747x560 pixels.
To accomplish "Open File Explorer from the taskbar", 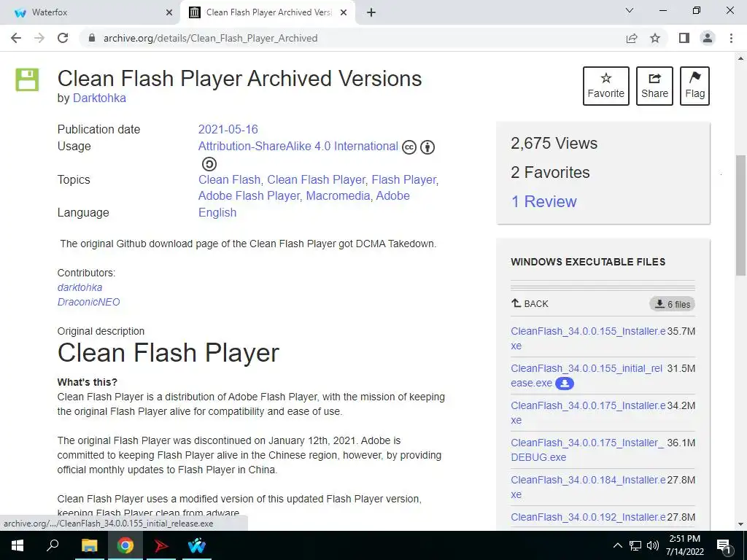I will point(89,545).
